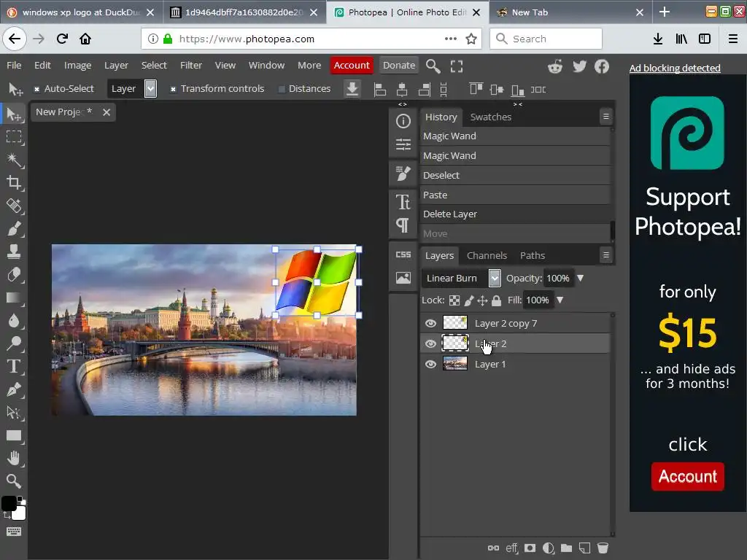The image size is (747, 560).
Task: Click the red Account menu button
Action: (352, 65)
